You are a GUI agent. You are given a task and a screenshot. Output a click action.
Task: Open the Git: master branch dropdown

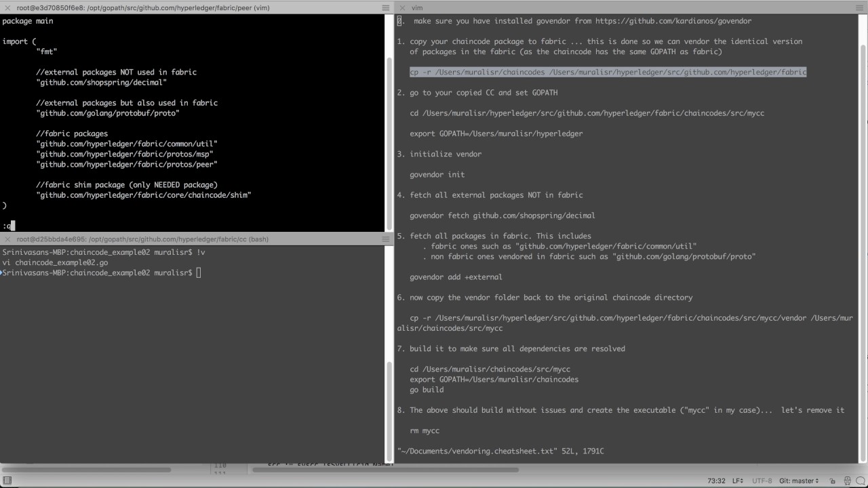pyautogui.click(x=798, y=481)
